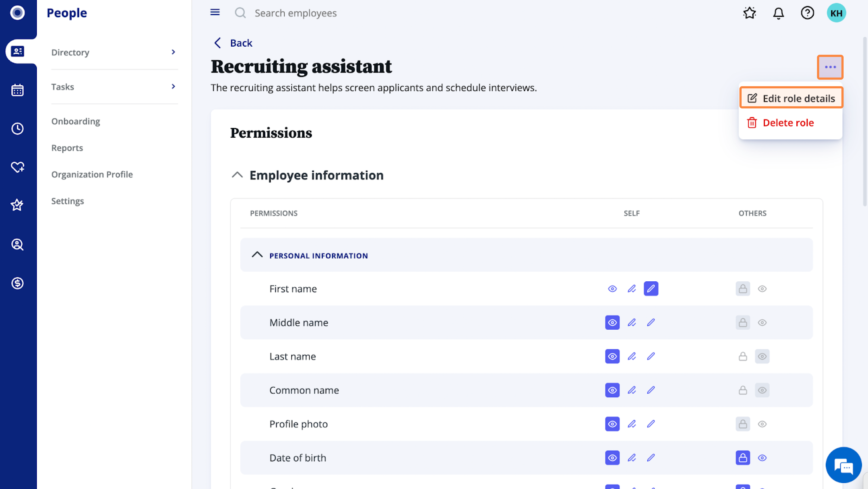Toggle First name others lock
Screen dimensions: 868x489
(743, 289)
